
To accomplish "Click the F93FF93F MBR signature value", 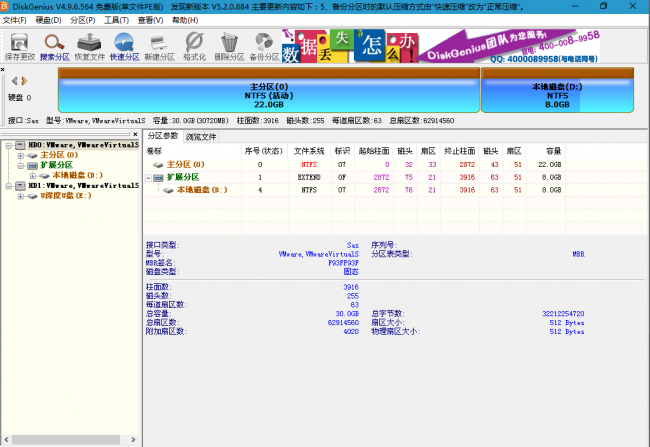I will click(x=343, y=263).
